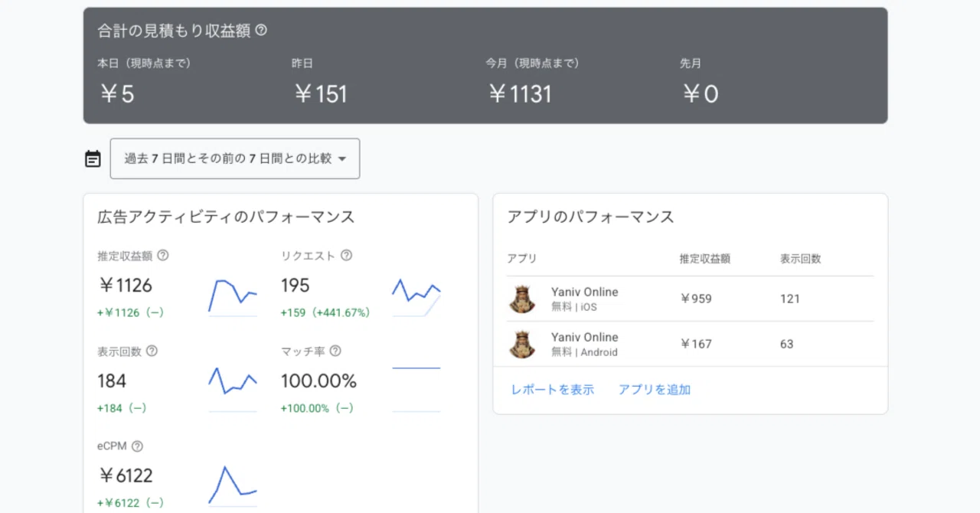980x513 pixels.
Task: Click ￥167 earnings for Android app
Action: click(x=696, y=344)
